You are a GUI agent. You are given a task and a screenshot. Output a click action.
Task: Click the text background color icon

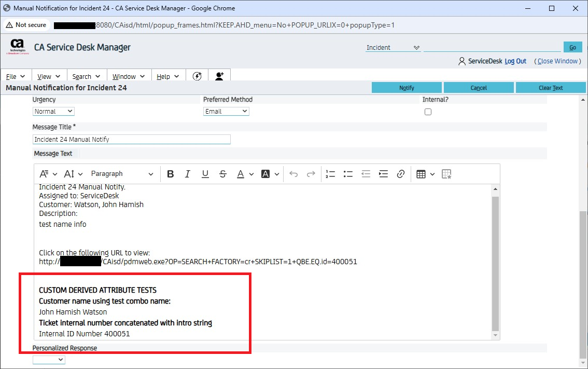[265, 174]
